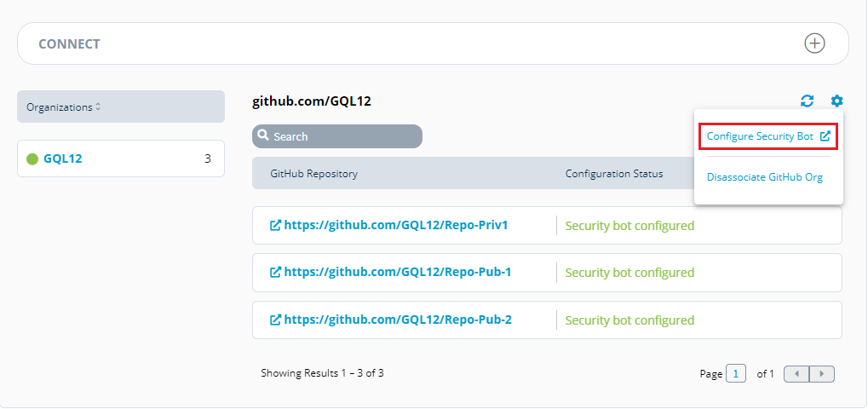Select Configure Security Bot menu item
The width and height of the screenshot is (868, 409).
pyautogui.click(x=768, y=136)
